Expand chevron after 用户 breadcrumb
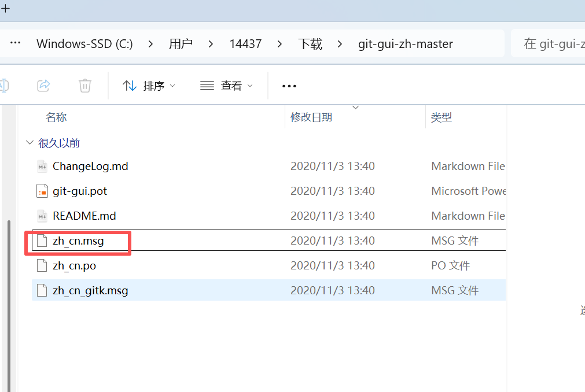Viewport: 585px width, 392px height. tap(211, 44)
